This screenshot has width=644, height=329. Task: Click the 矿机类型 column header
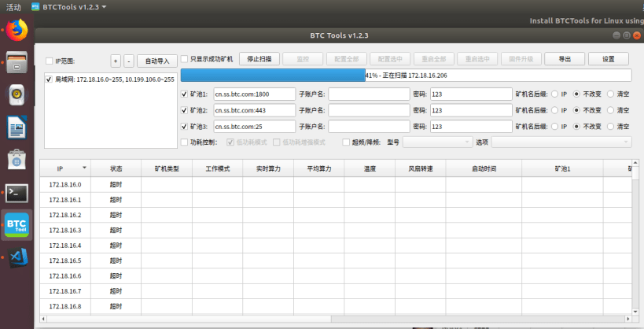click(x=167, y=168)
